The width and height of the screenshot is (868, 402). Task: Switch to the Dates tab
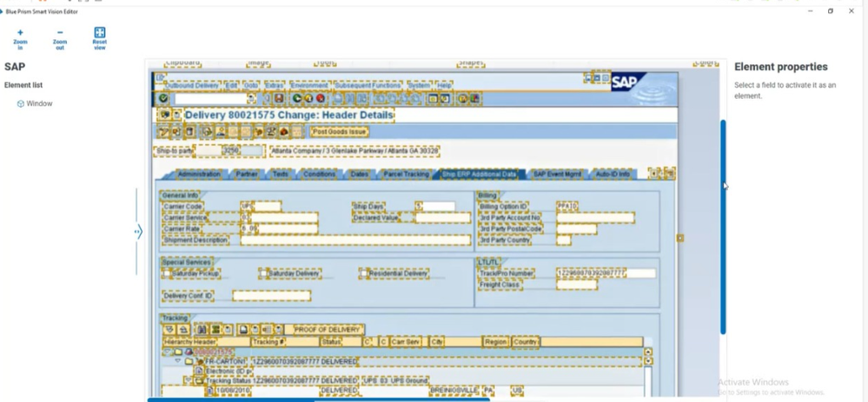click(x=359, y=175)
